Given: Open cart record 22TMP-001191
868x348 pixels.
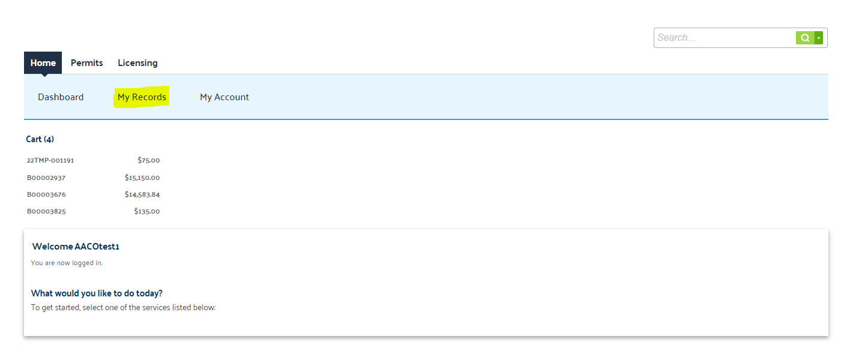Looking at the screenshot, I should tap(50, 161).
